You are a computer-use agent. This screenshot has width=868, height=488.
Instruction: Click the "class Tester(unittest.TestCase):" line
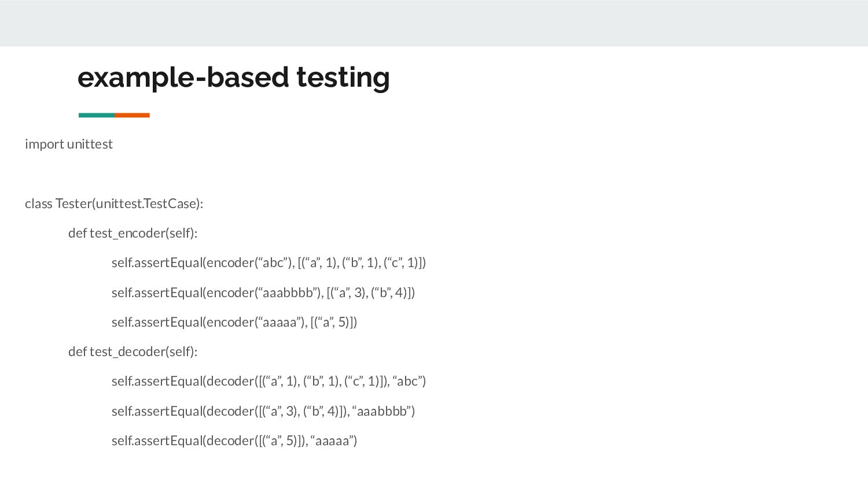point(114,204)
